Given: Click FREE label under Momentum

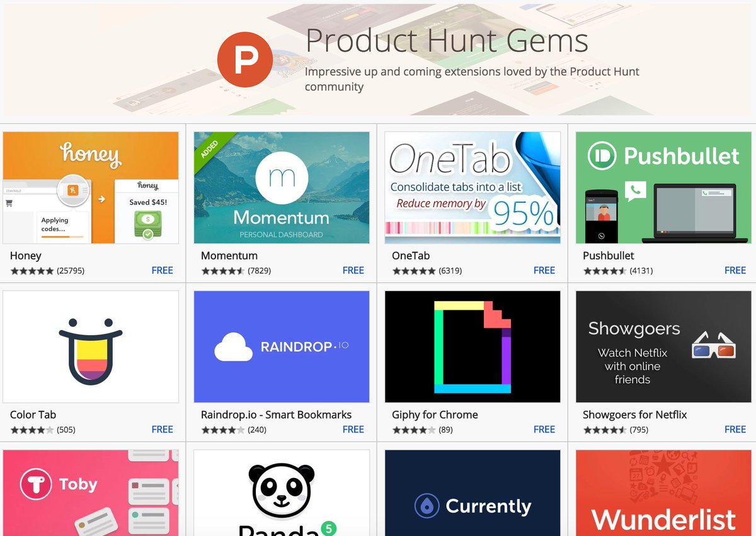Looking at the screenshot, I should (353, 270).
